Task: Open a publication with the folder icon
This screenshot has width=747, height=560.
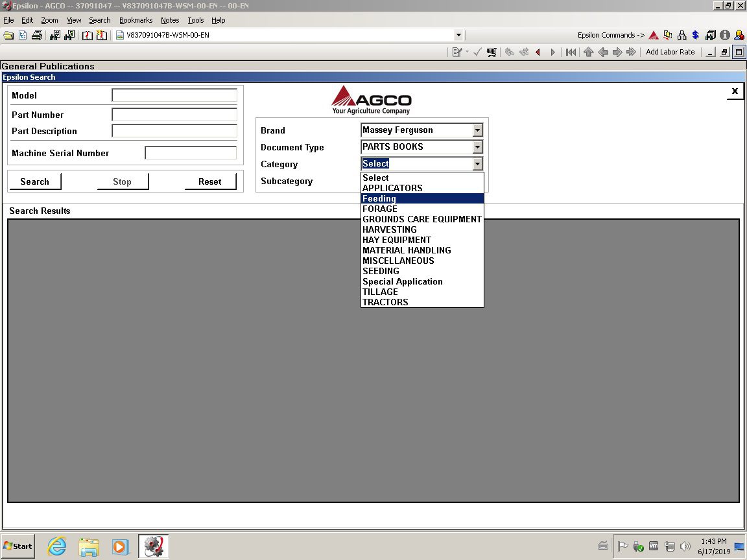Action: pos(8,35)
